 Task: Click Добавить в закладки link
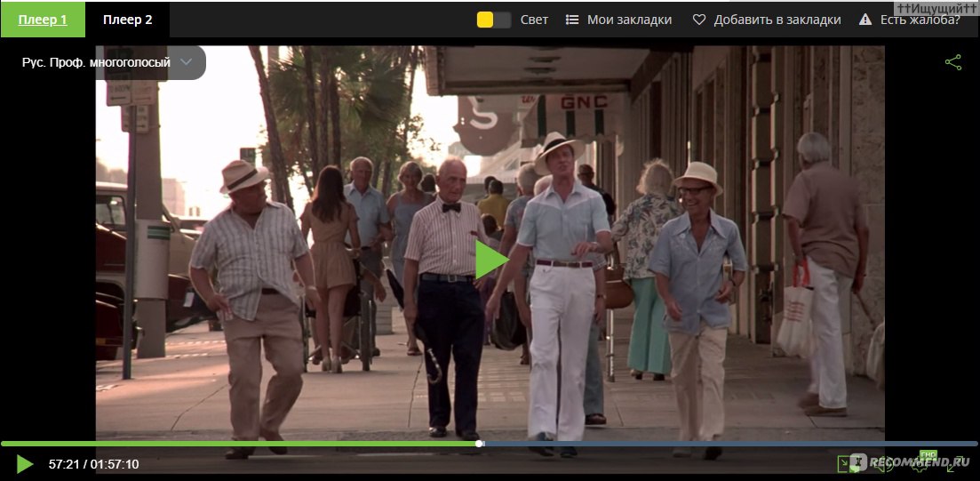click(777, 20)
